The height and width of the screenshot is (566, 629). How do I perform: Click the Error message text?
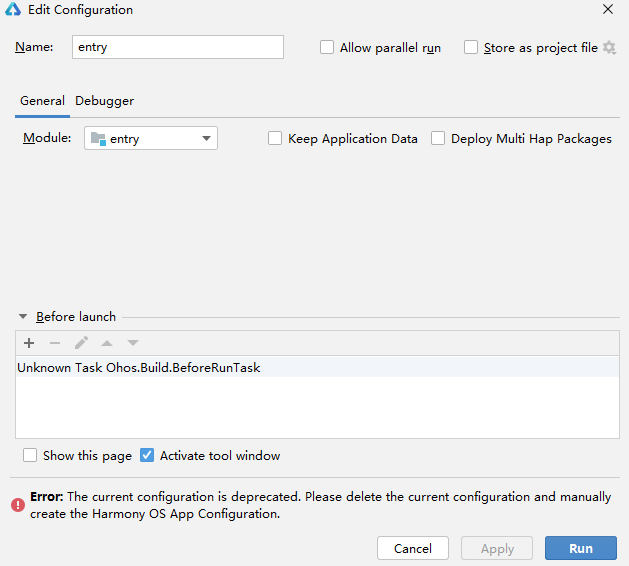click(x=321, y=505)
